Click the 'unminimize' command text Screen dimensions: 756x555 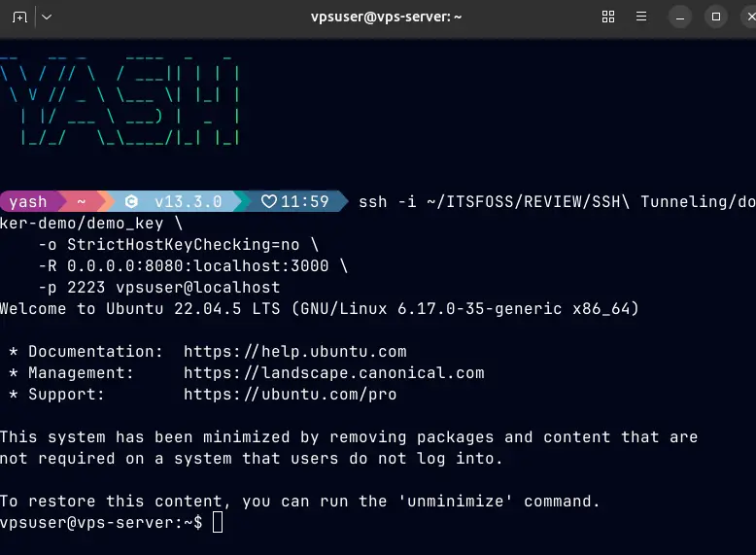tap(455, 502)
